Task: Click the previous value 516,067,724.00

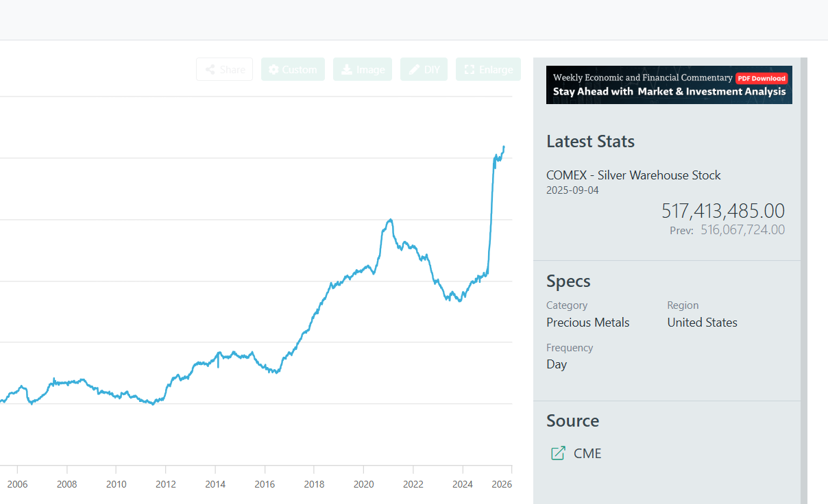Action: point(742,230)
